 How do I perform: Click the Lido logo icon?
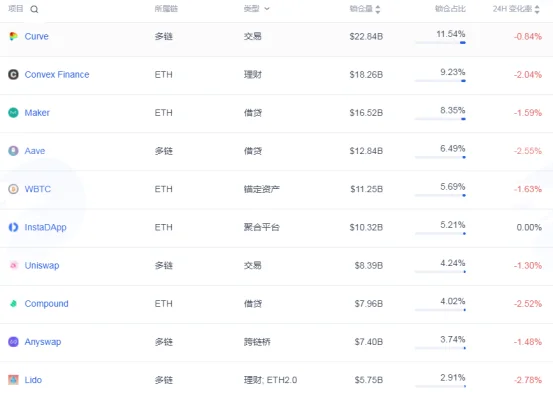[x=13, y=380]
